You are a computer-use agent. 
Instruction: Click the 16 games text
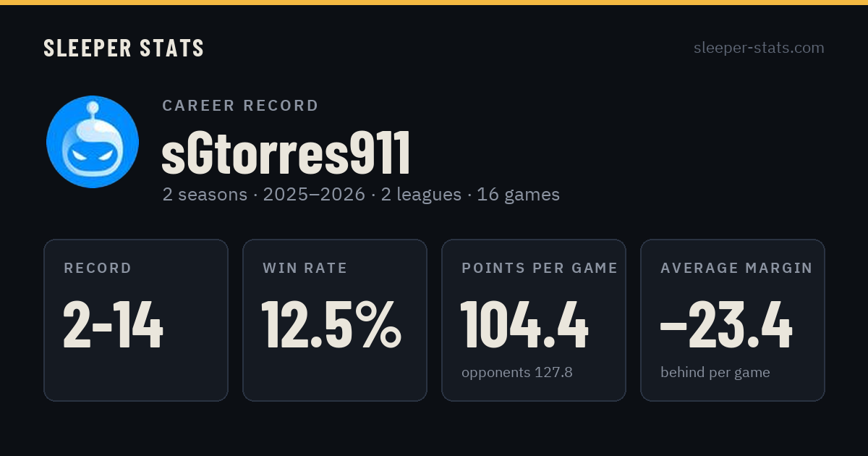[x=518, y=195]
